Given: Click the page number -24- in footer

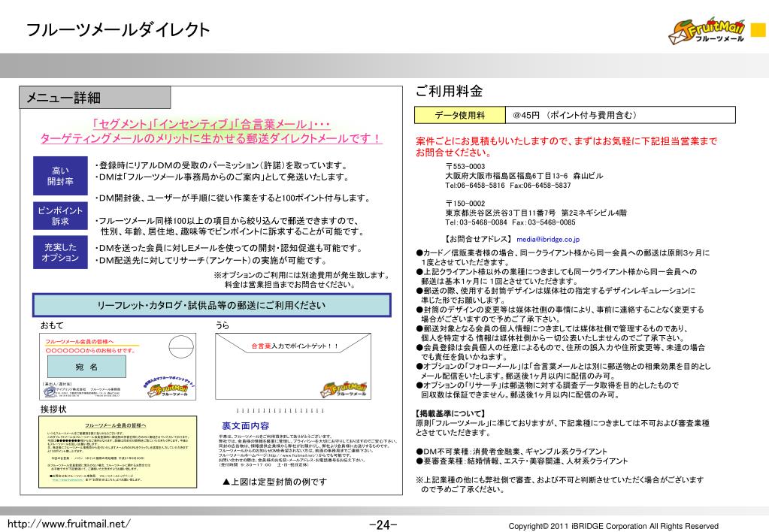Looking at the screenshot, I should (x=383, y=524).
